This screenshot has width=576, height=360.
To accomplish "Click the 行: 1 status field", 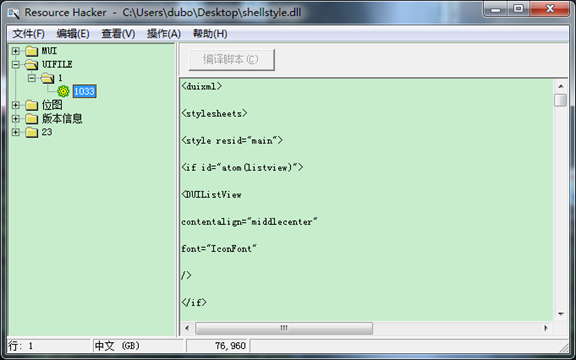I will tap(49, 346).
